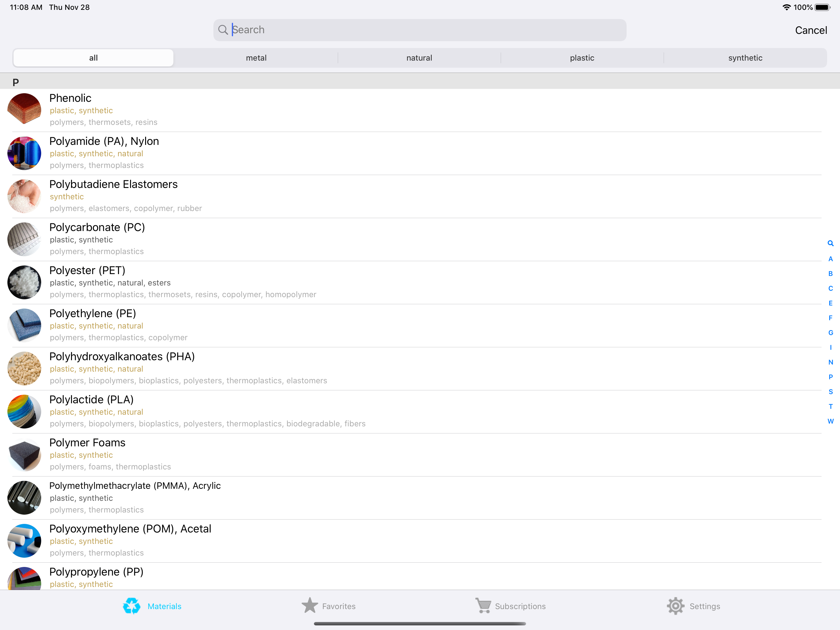
Task: Select Phenolic material thumbnail
Action: (x=24, y=110)
